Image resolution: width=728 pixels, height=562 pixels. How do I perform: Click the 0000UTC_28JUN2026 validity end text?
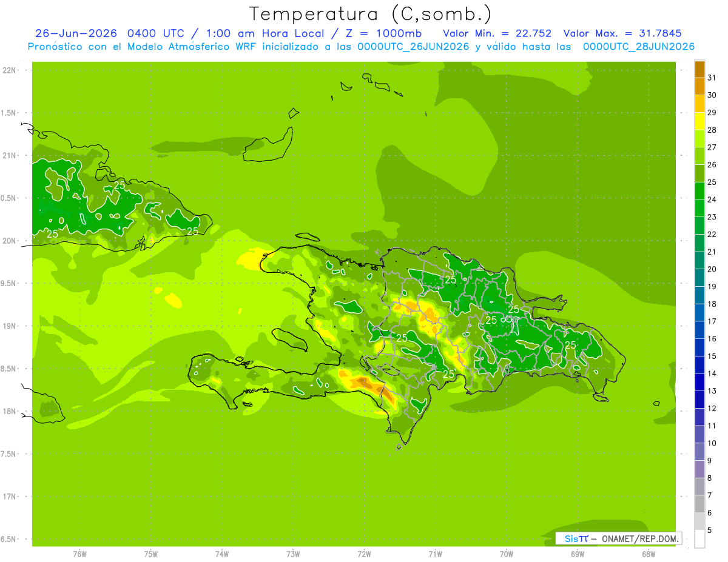click(x=639, y=47)
